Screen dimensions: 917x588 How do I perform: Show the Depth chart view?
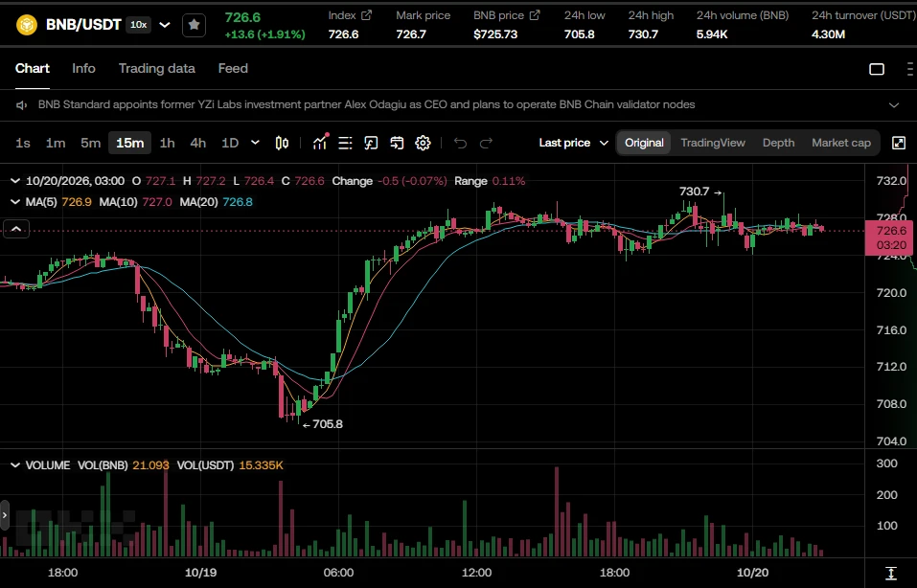(778, 143)
